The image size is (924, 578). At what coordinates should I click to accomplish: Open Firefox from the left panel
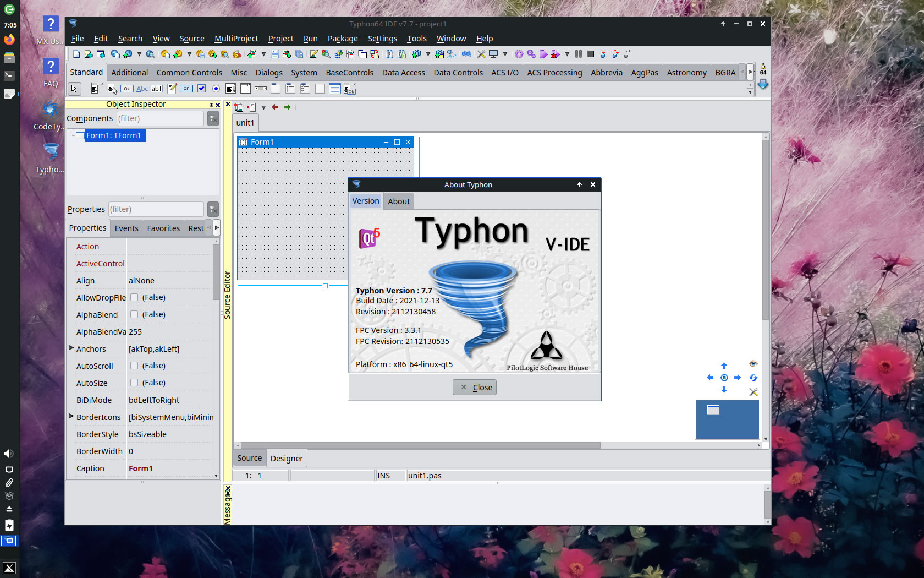9,40
